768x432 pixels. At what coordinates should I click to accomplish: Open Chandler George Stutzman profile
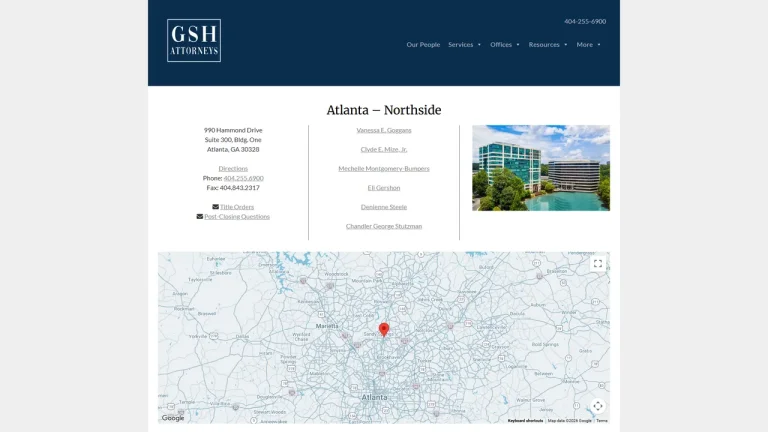click(384, 226)
